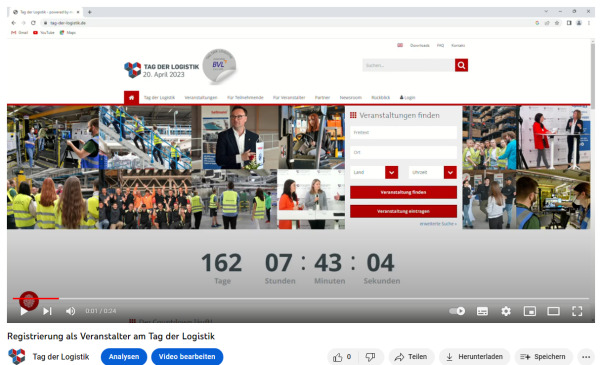Image resolution: width=600 pixels, height=365 pixels.
Task: Open the erweiterte Suche link
Action: pos(438,224)
